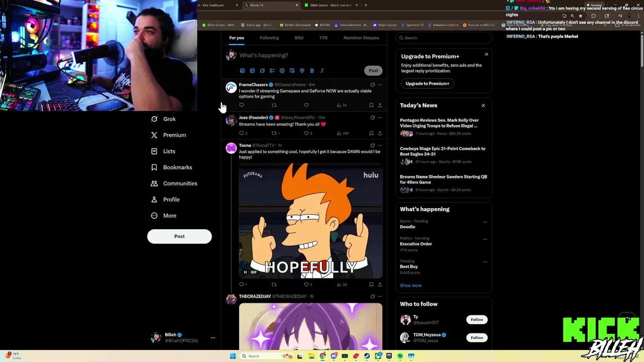
Task: Open more options on FrameChasers post
Action: pos(380,85)
